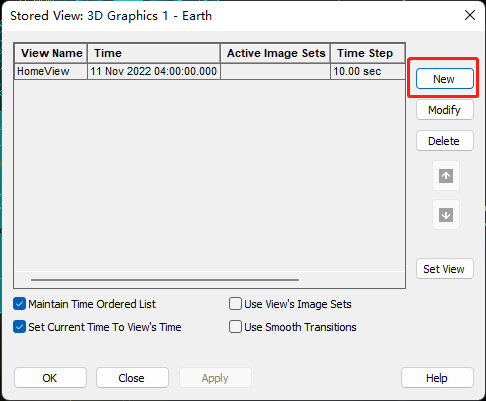Close the Stored View dialog with X
The image size is (486, 401).
coord(470,15)
